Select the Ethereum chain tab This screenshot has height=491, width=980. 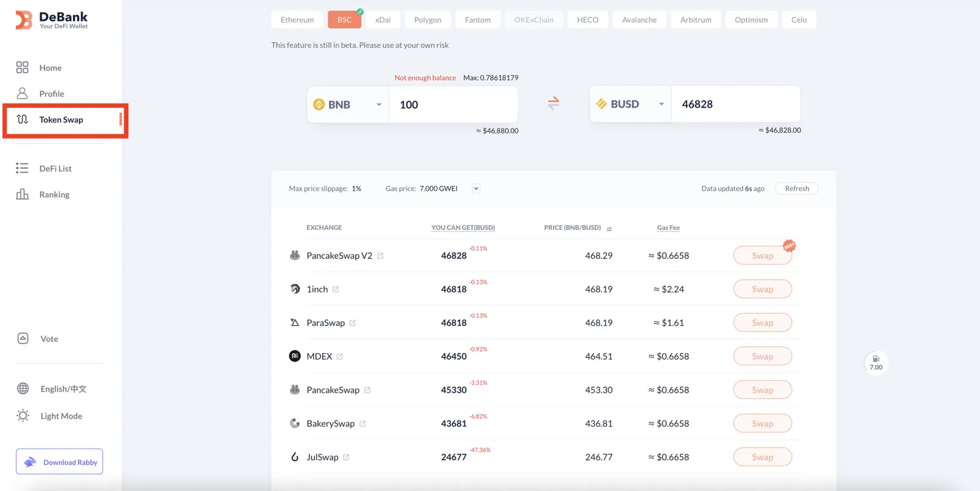pyautogui.click(x=297, y=20)
